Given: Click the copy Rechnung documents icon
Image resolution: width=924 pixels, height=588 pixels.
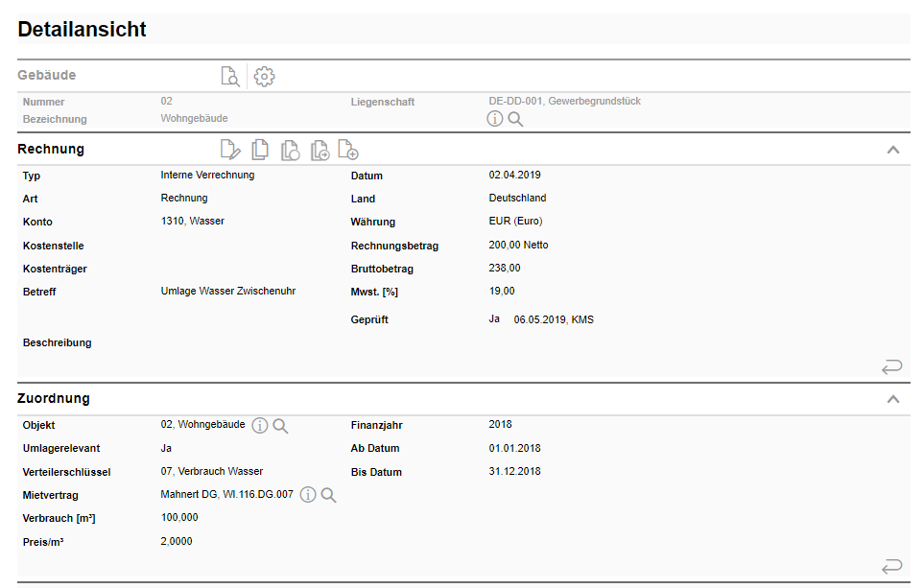Looking at the screenshot, I should click(x=260, y=150).
